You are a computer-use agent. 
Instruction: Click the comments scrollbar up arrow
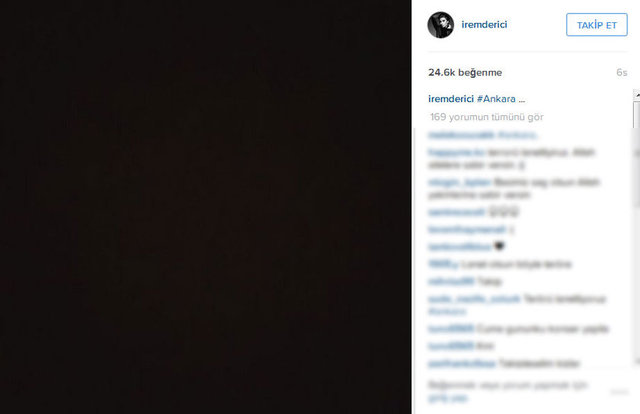click(x=637, y=94)
